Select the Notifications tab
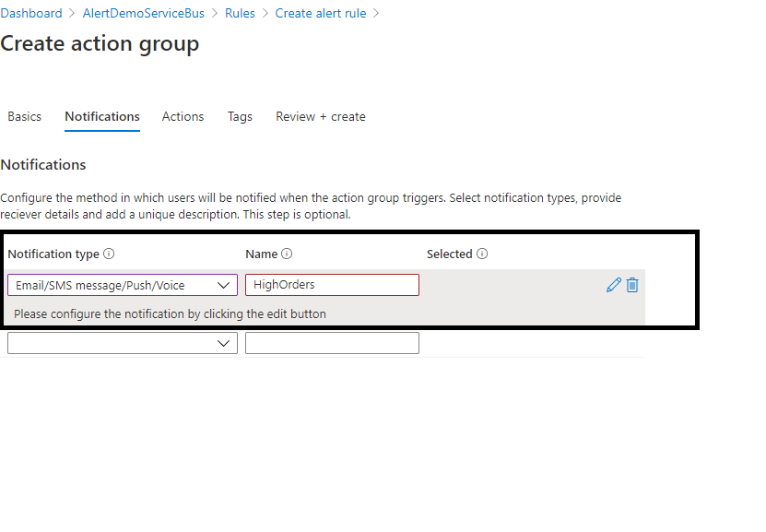The image size is (766, 532). click(102, 116)
